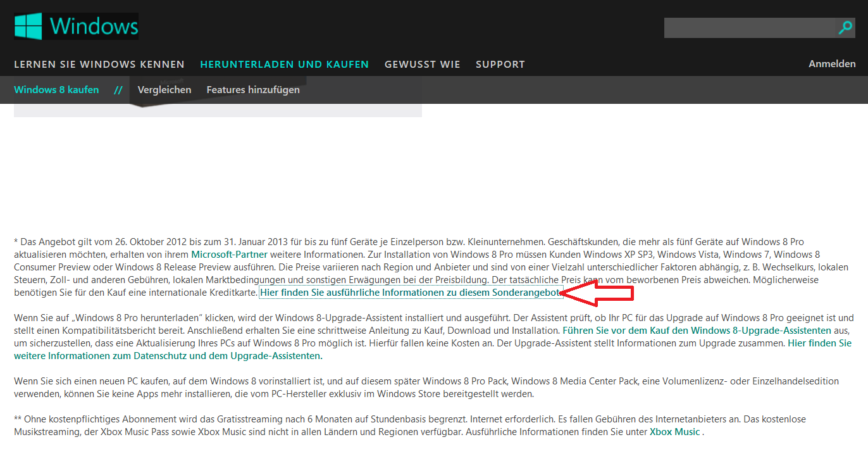
Task: Click the Anmelden sign-in link
Action: (832, 63)
